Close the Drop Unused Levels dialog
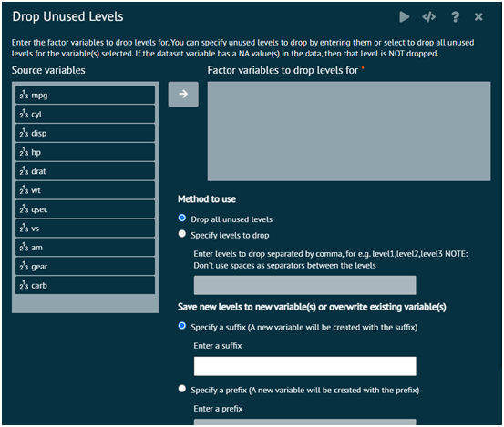The width and height of the screenshot is (504, 427). coord(478,16)
